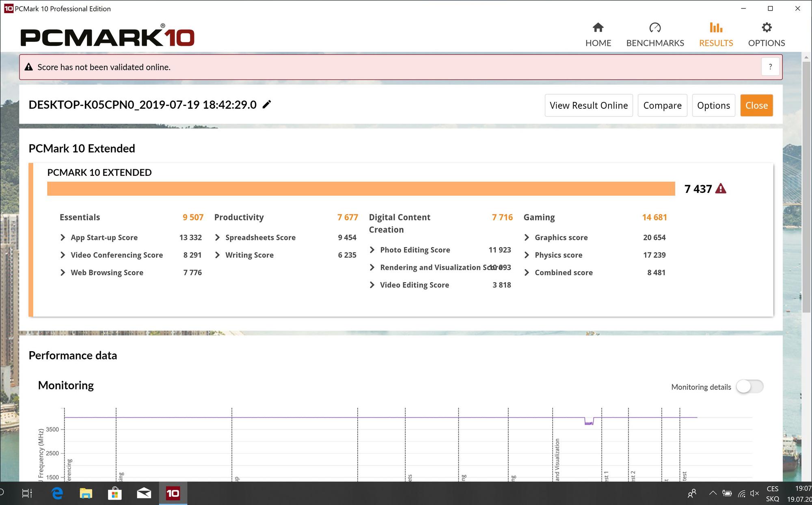Open the HOME tab
Viewport: 812px width, 505px height.
[598, 35]
